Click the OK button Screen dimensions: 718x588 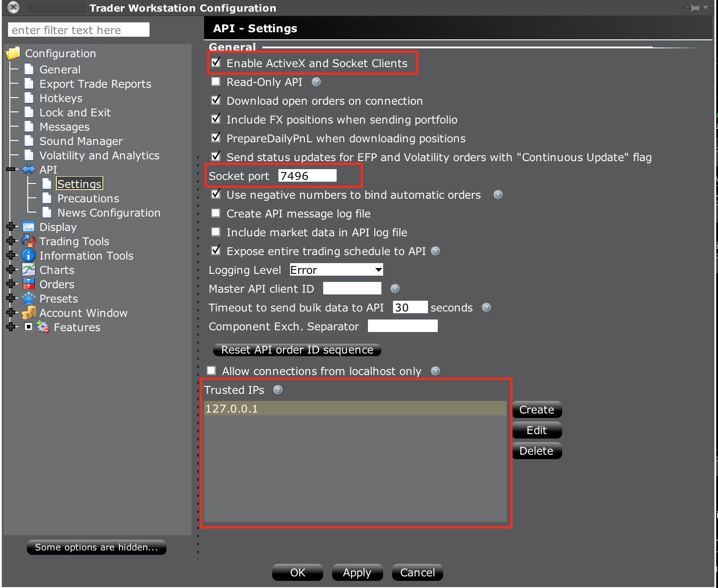[x=298, y=572]
